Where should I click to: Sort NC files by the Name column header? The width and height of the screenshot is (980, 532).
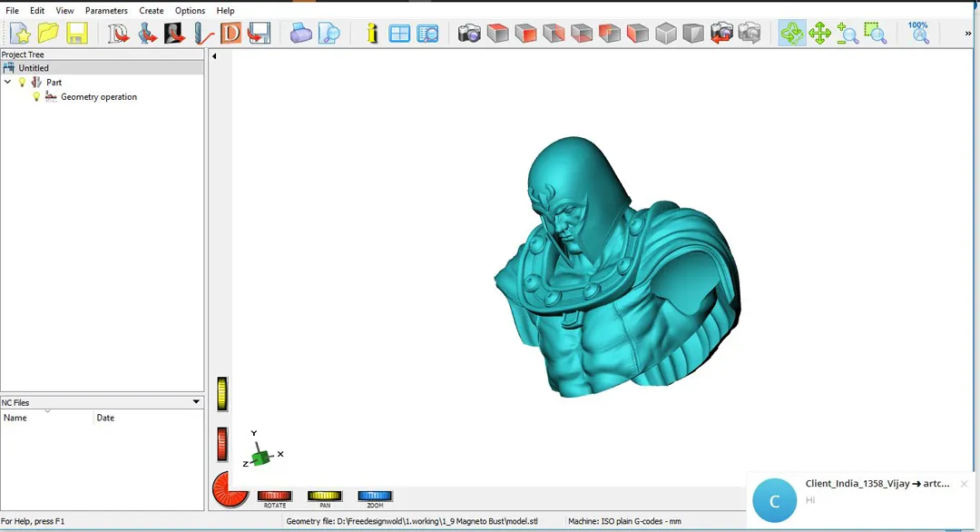[47, 418]
